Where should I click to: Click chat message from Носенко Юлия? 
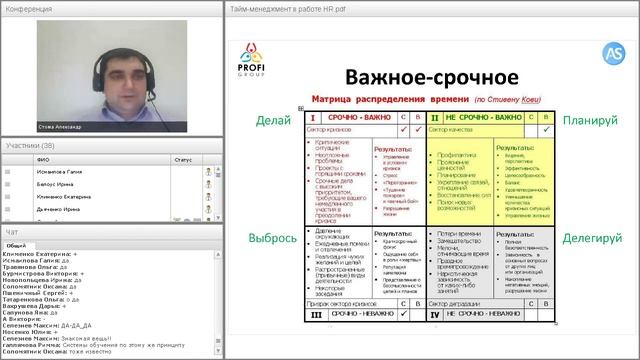coord(30,332)
